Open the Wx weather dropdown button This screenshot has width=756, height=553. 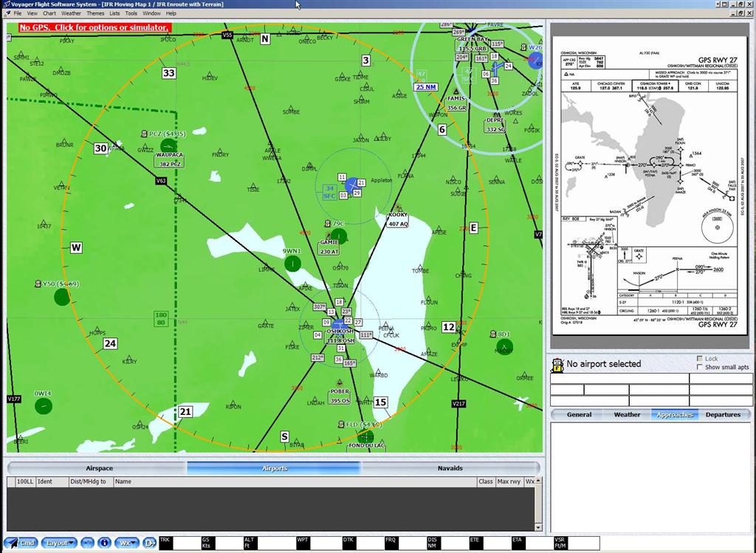coord(127,543)
